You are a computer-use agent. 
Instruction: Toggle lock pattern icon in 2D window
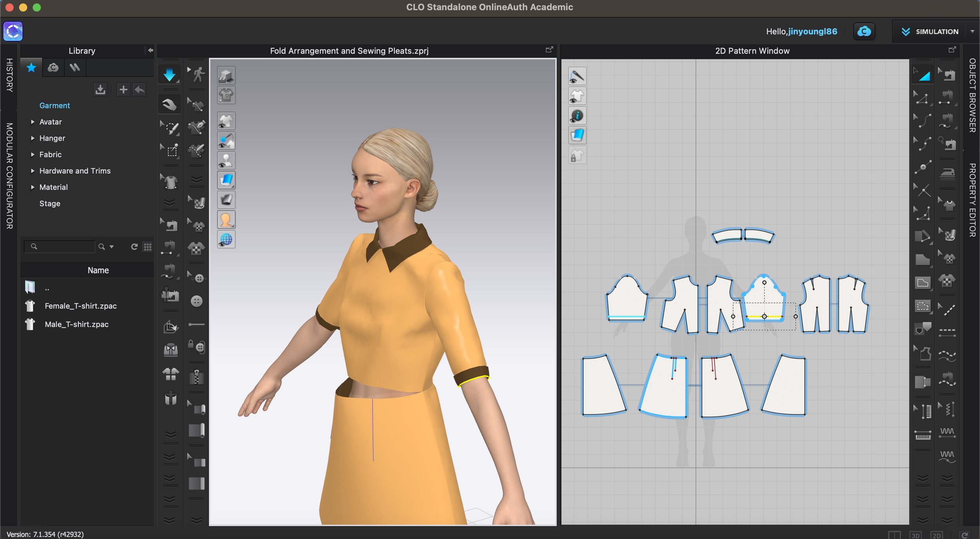pyautogui.click(x=577, y=155)
